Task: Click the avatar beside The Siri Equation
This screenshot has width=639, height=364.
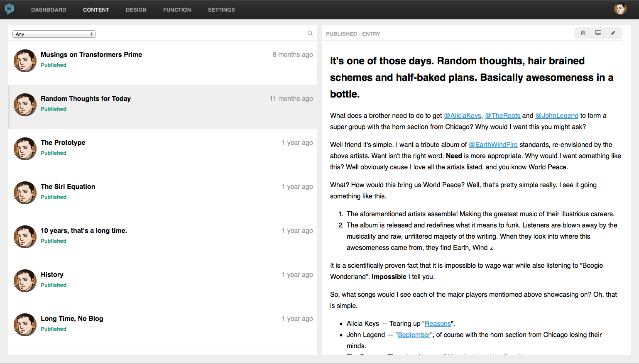Action: point(25,193)
